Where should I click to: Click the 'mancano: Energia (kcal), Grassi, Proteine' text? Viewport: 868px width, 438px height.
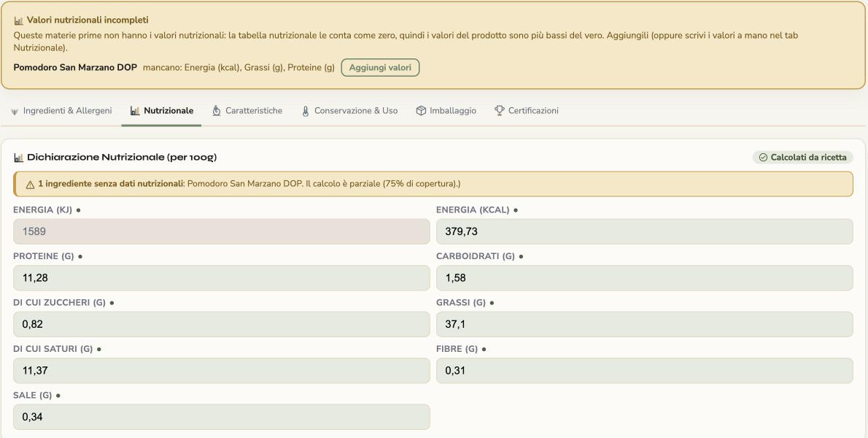(x=239, y=68)
